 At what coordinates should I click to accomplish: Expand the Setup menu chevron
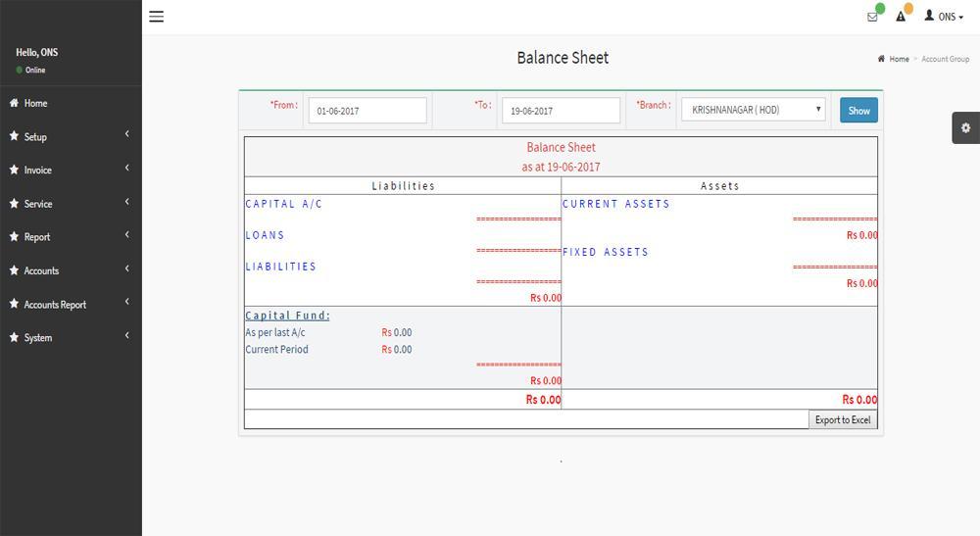click(126, 133)
